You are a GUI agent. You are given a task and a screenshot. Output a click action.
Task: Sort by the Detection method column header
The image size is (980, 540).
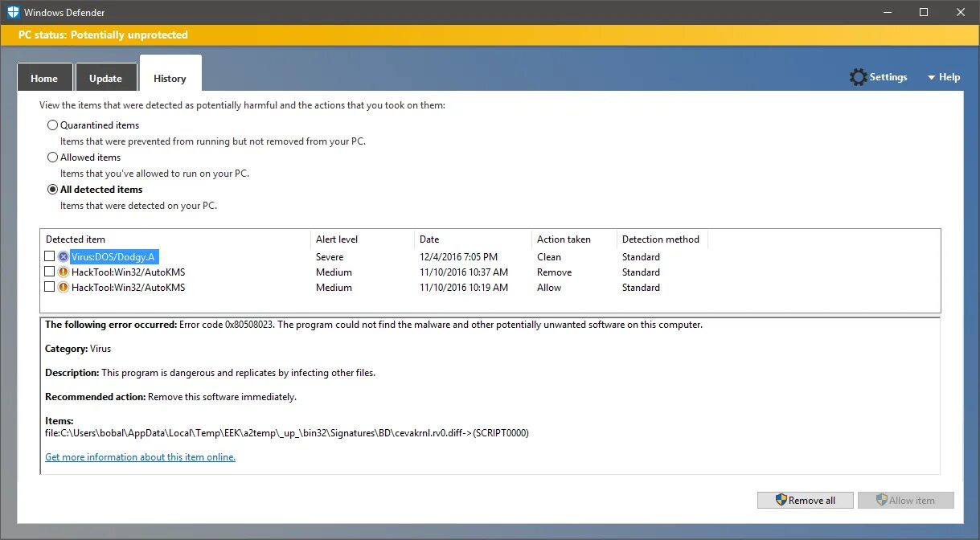tap(662, 239)
